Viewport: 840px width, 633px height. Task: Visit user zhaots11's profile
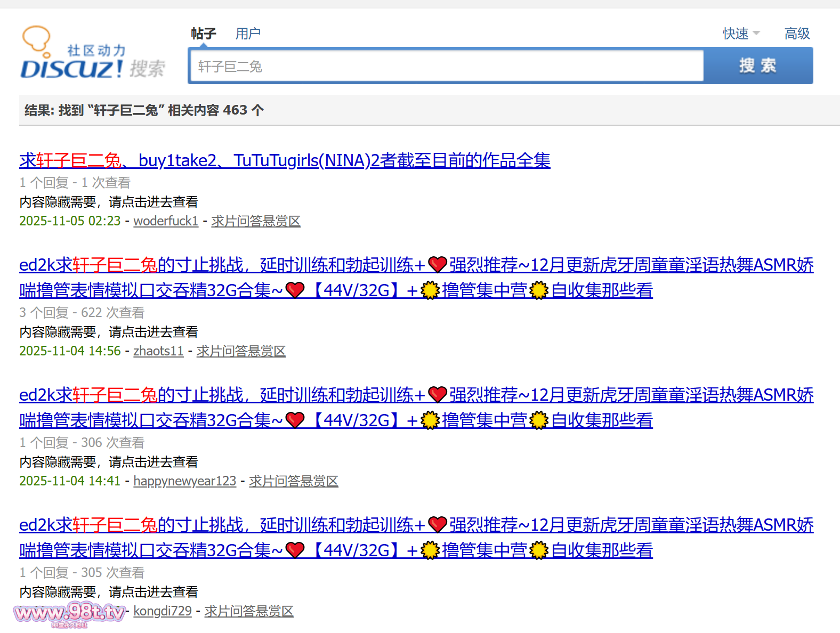tap(158, 351)
